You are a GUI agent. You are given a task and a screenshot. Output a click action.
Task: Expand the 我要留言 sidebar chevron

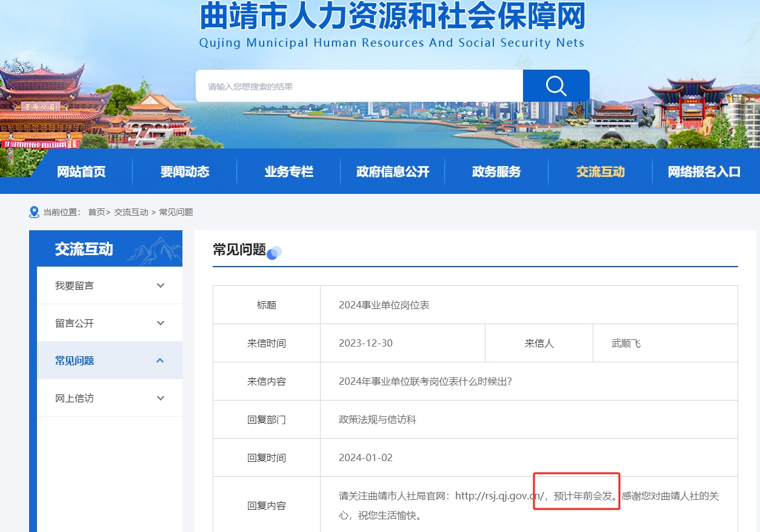click(x=161, y=285)
